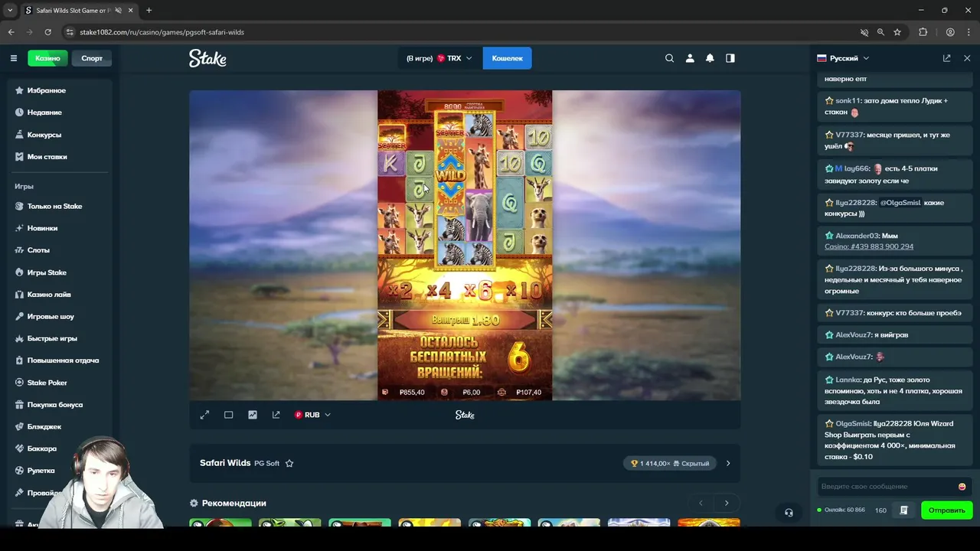This screenshot has width=980, height=551.
Task: Click the browser address bar
Action: tap(459, 32)
